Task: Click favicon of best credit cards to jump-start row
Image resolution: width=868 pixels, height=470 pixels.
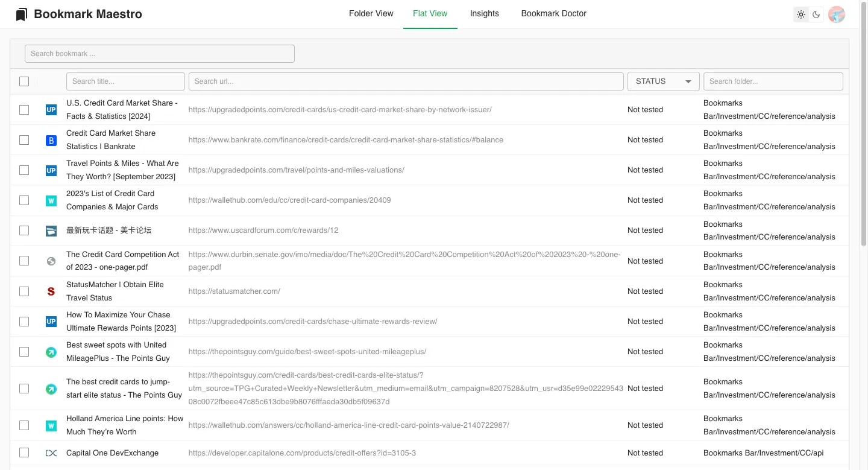Action: [x=51, y=389]
